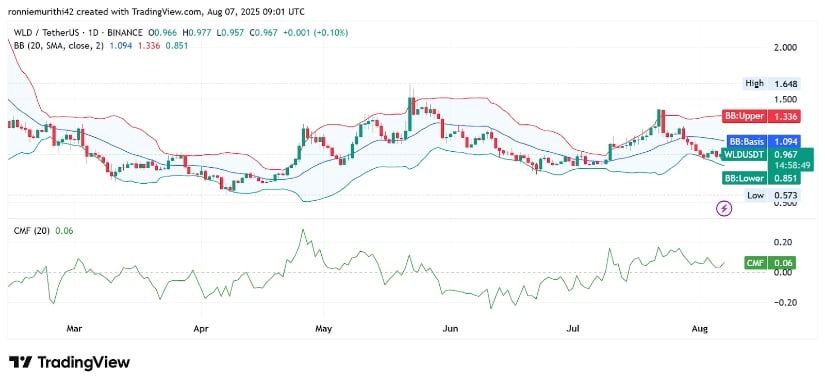The image size is (825, 385).
Task: Click the TradingView logo at bottom
Action: point(69,362)
